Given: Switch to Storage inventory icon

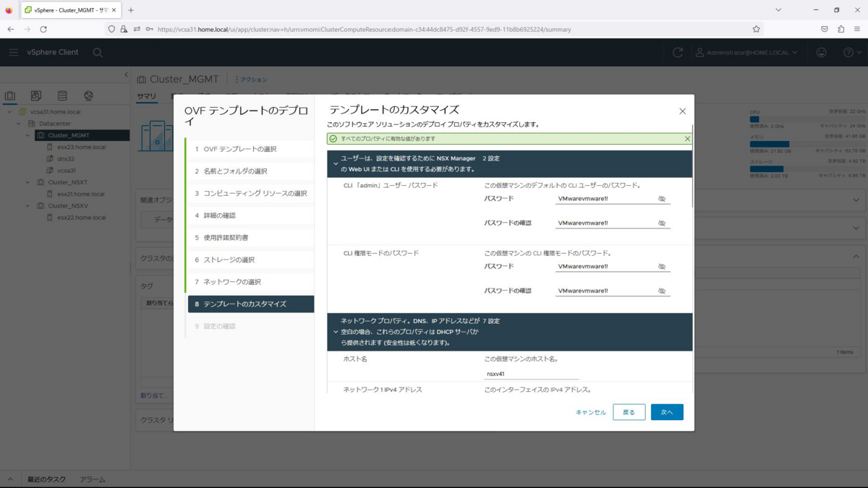Looking at the screenshot, I should (x=62, y=95).
